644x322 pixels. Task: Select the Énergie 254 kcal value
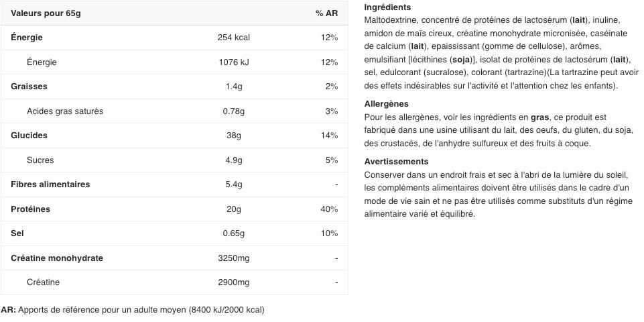click(x=233, y=38)
